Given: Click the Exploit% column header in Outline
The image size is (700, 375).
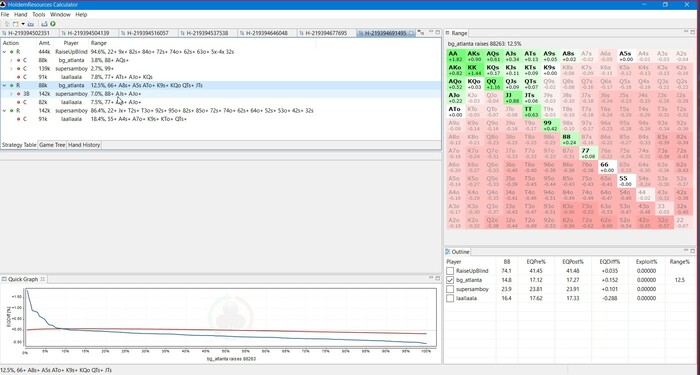Looking at the screenshot, I should [x=646, y=262].
